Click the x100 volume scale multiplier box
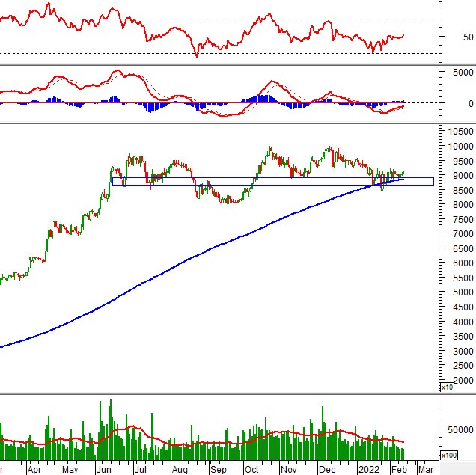476x475 pixels. (x=448, y=456)
